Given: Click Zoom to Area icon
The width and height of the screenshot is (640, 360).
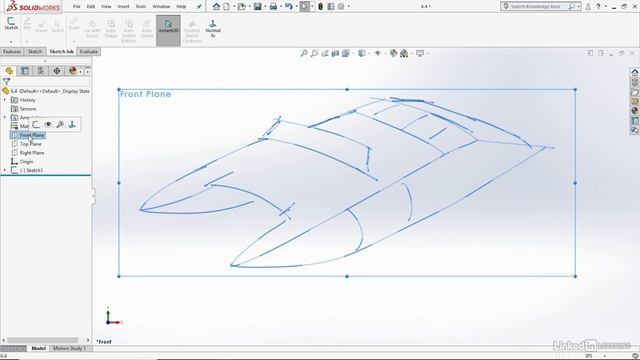Looking at the screenshot, I should tap(314, 53).
